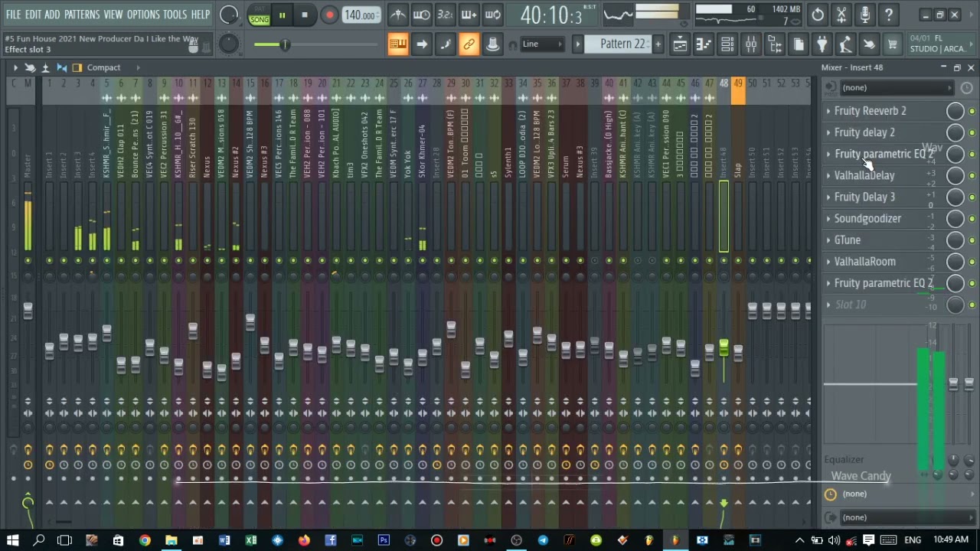Screen dimensions: 980x551
Task: Toggle overdub blend recording icon
Action: pyautogui.click(x=469, y=15)
